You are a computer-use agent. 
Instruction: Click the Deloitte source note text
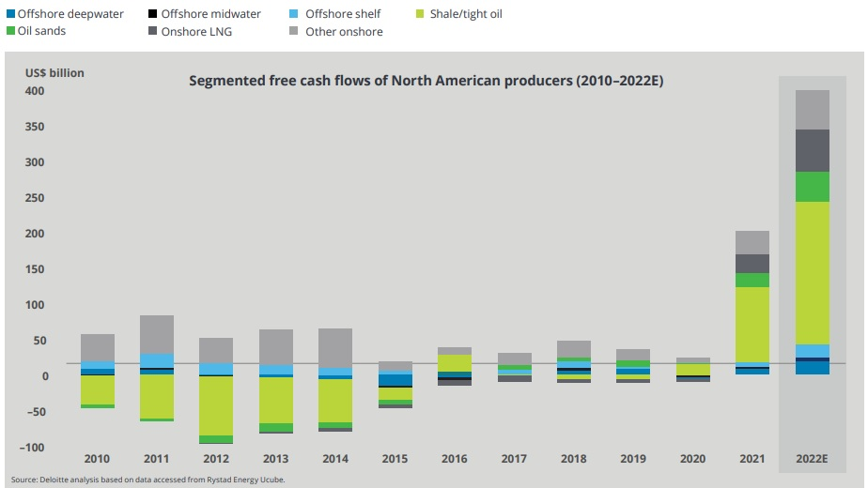(147, 480)
